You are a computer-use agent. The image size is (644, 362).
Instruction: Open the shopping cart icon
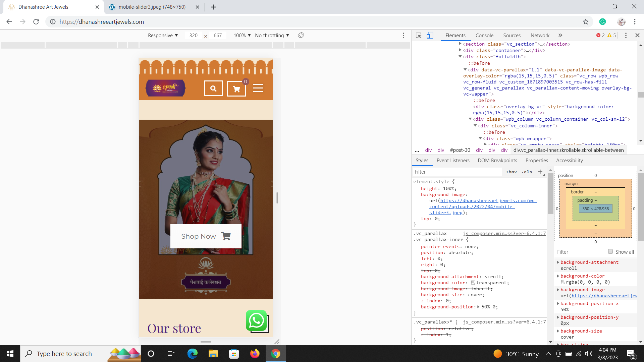click(x=236, y=89)
